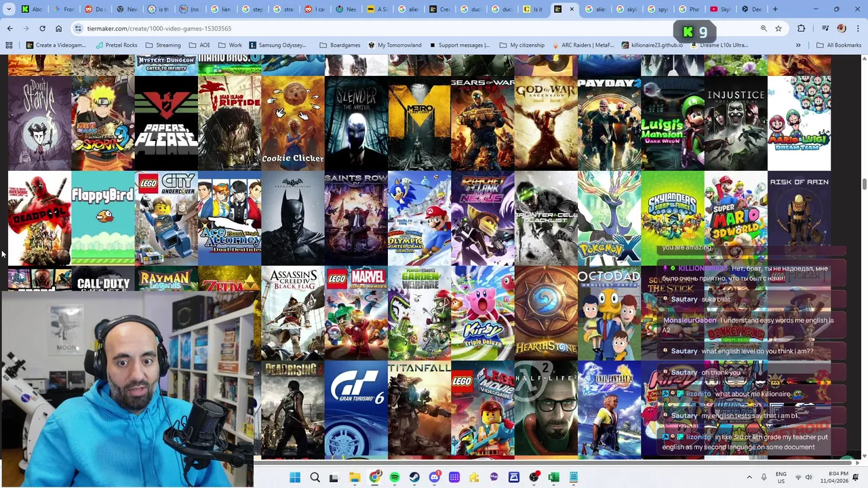Open Excel from the taskbar

[554, 478]
